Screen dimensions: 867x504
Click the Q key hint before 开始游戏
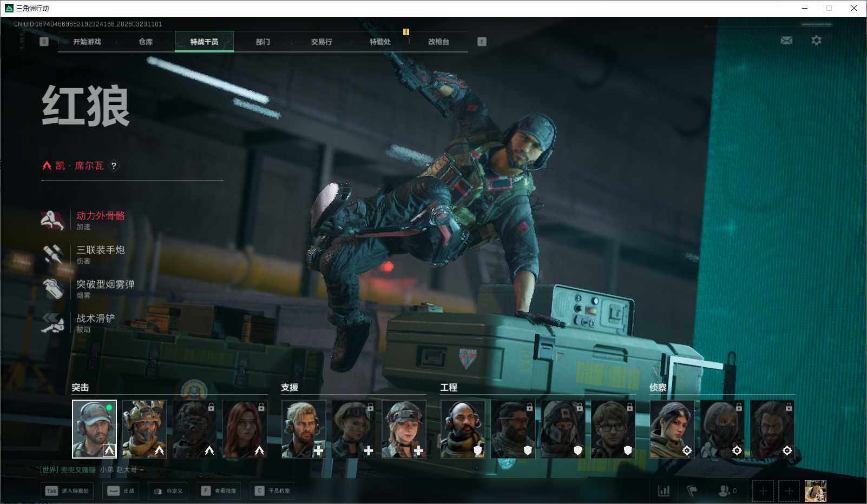click(x=44, y=42)
